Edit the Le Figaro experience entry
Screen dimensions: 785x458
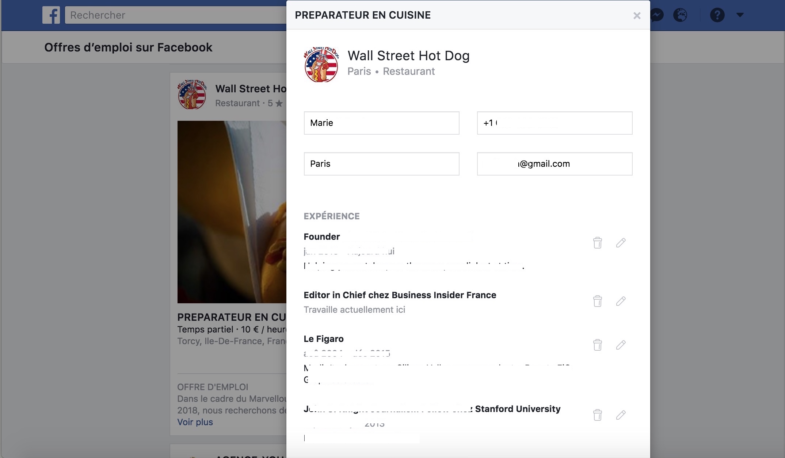pos(621,345)
